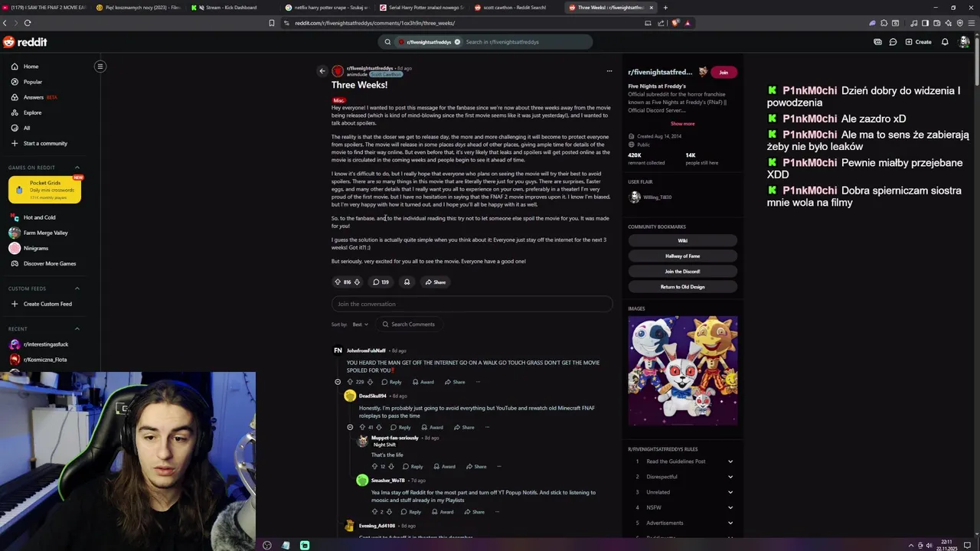The image size is (980, 551).
Task: Open the subreddit plushies image
Action: (x=683, y=370)
